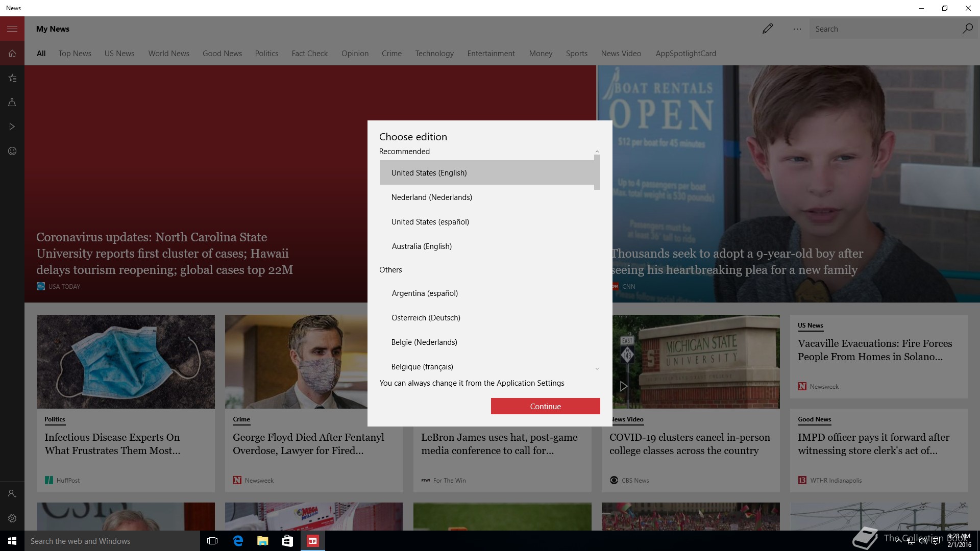Open the World News tab
Viewport: 980px width, 551px height.
(x=168, y=54)
